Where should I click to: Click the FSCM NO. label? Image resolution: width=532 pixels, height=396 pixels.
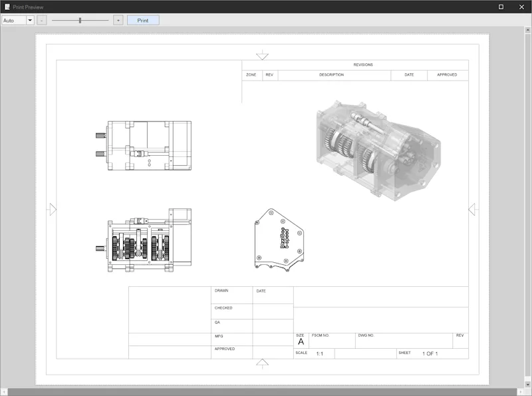coord(321,335)
